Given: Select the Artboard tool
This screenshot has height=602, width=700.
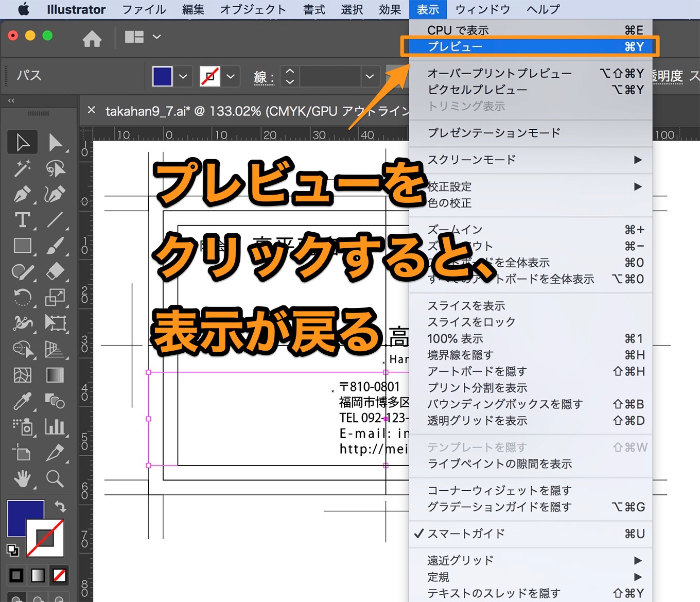Looking at the screenshot, I should [x=23, y=453].
